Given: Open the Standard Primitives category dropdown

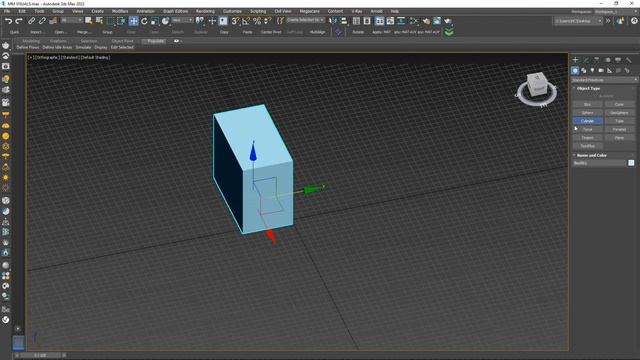Looking at the screenshot, I should (604, 80).
